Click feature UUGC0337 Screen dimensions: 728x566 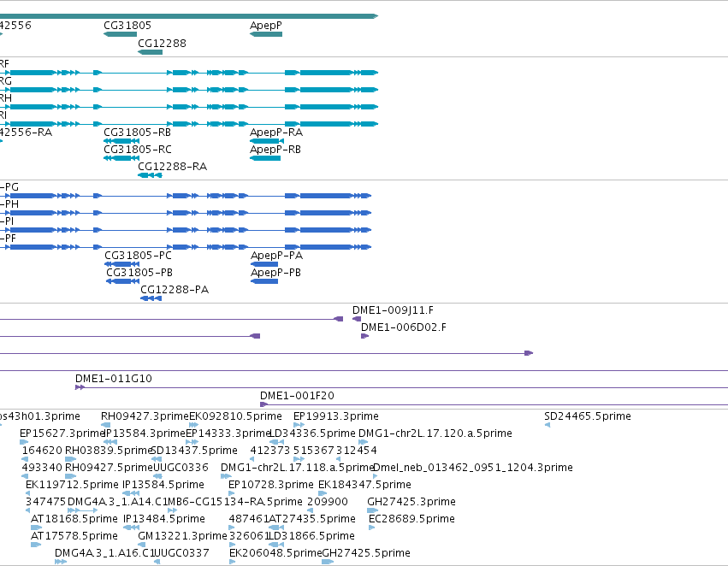click(x=181, y=553)
